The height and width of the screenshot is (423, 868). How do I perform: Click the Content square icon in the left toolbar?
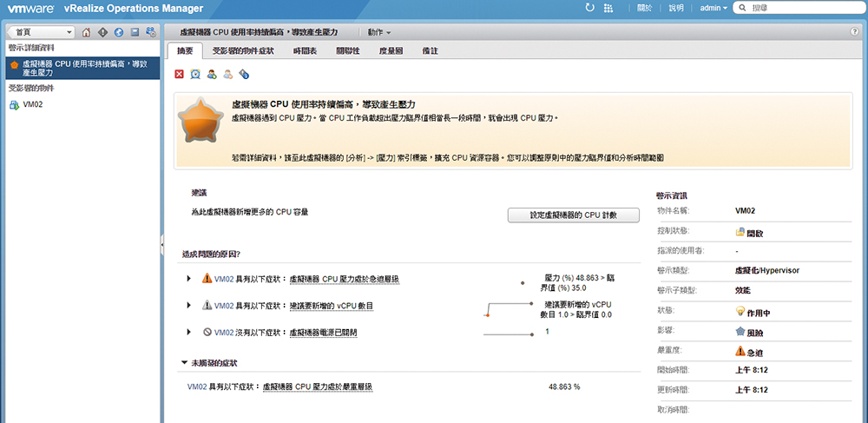[135, 32]
